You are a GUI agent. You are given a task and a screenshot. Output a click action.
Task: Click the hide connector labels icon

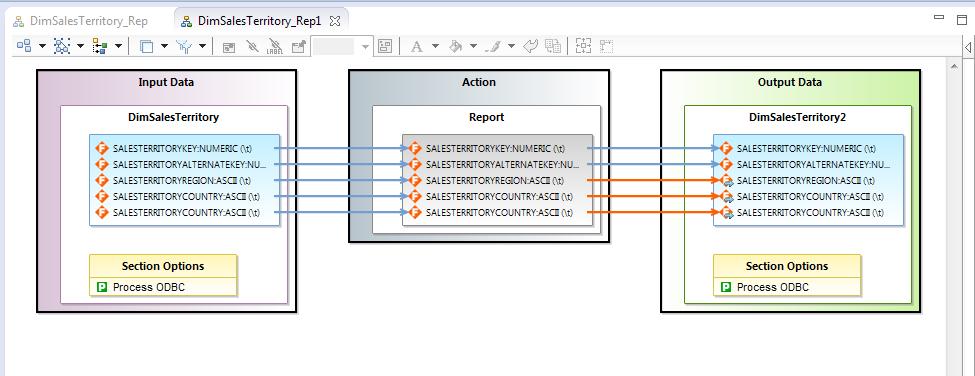click(x=275, y=47)
